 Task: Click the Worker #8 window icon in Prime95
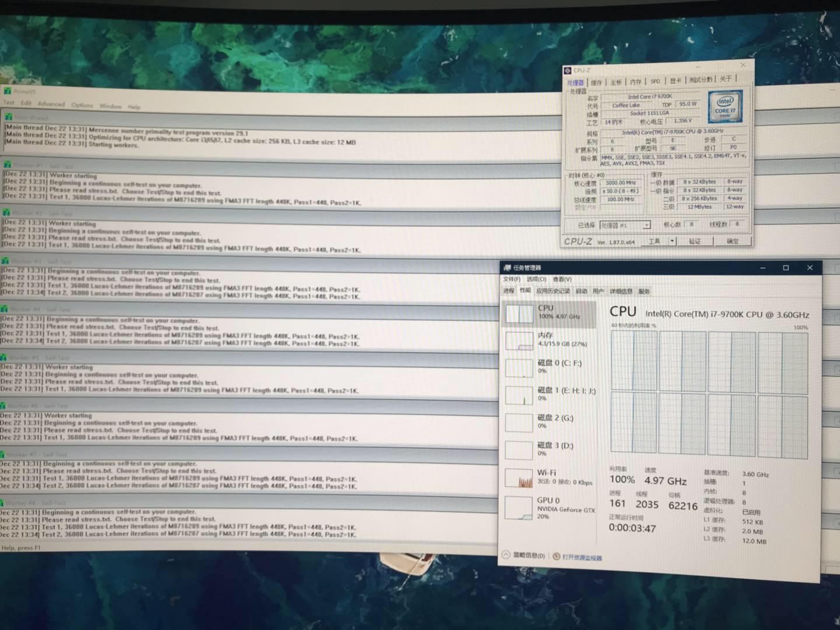pos(3,502)
